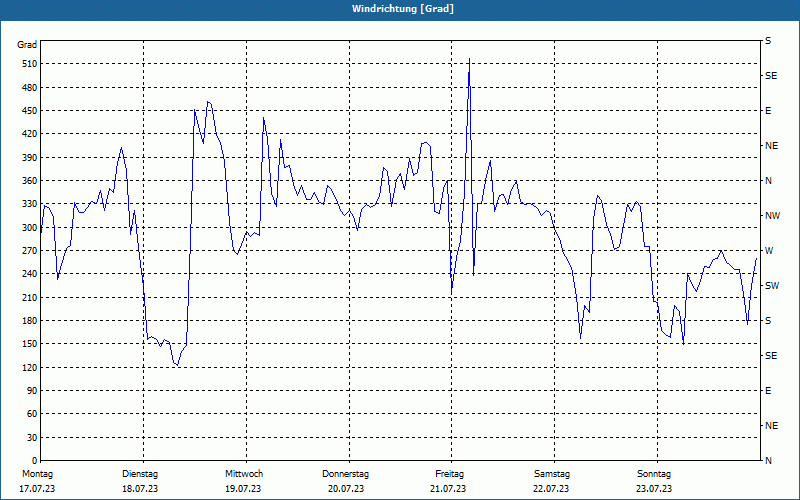Click the 'E' compass label level with 450

coord(768,111)
